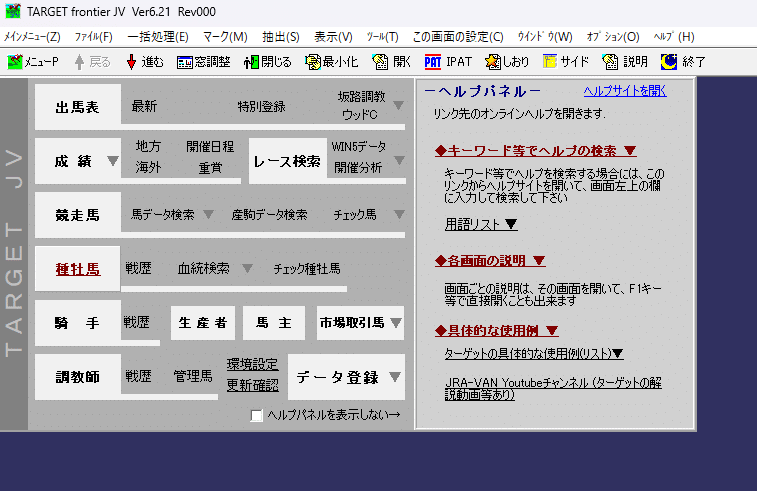
Task: Open 環境設定 link
Action: (x=252, y=364)
